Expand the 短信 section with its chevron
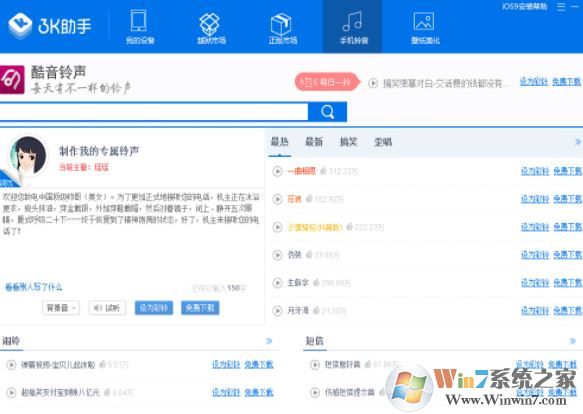Screen dimensions: 583x414 (x=573, y=341)
